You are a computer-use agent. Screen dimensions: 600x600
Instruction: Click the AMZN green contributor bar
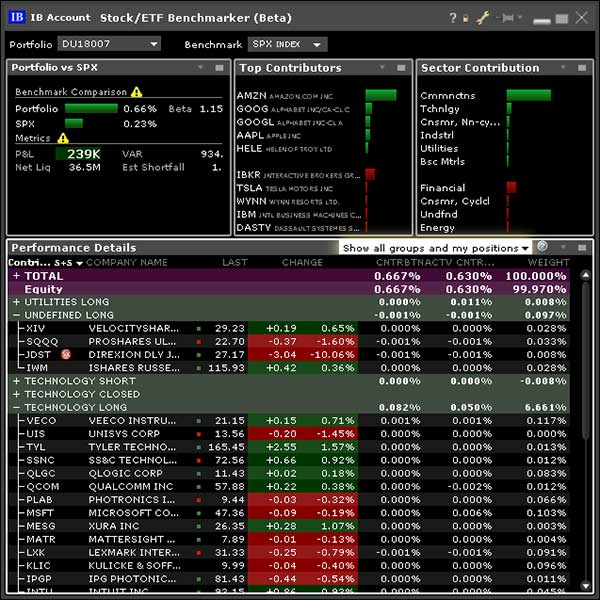381,95
